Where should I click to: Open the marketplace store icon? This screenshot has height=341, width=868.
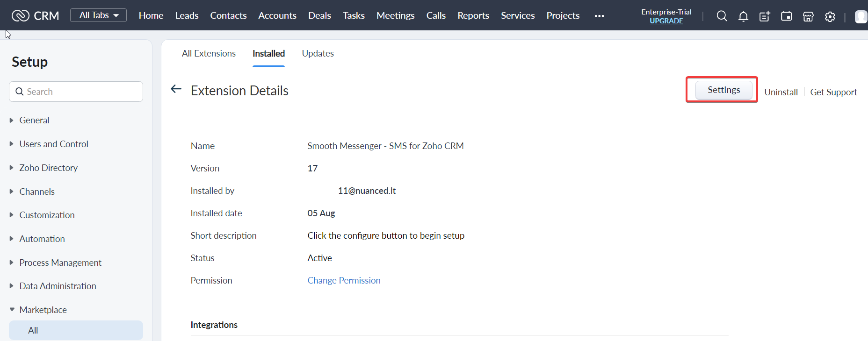coord(808,17)
